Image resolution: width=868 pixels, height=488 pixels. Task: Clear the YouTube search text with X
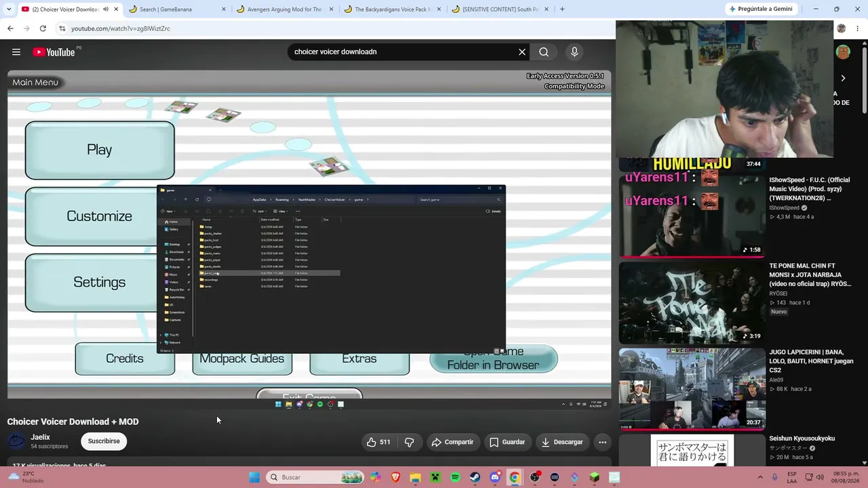[522, 52]
